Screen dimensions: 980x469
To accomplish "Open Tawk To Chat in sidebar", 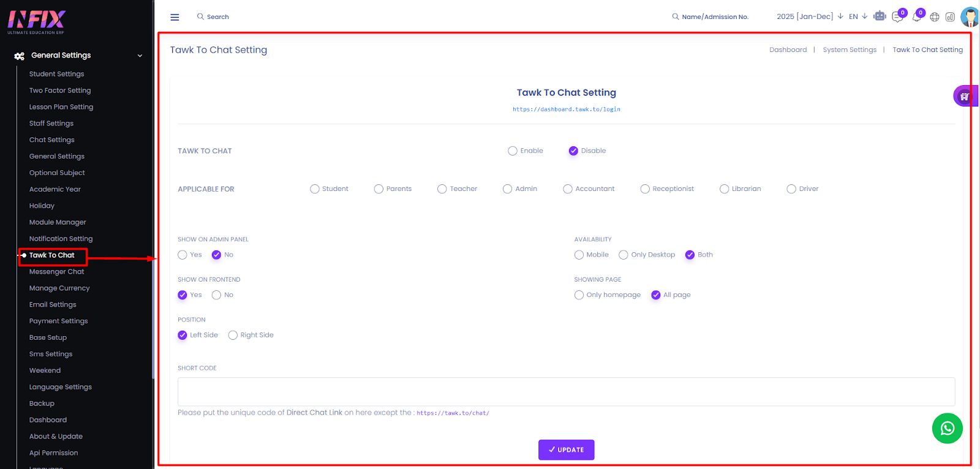I will click(52, 255).
